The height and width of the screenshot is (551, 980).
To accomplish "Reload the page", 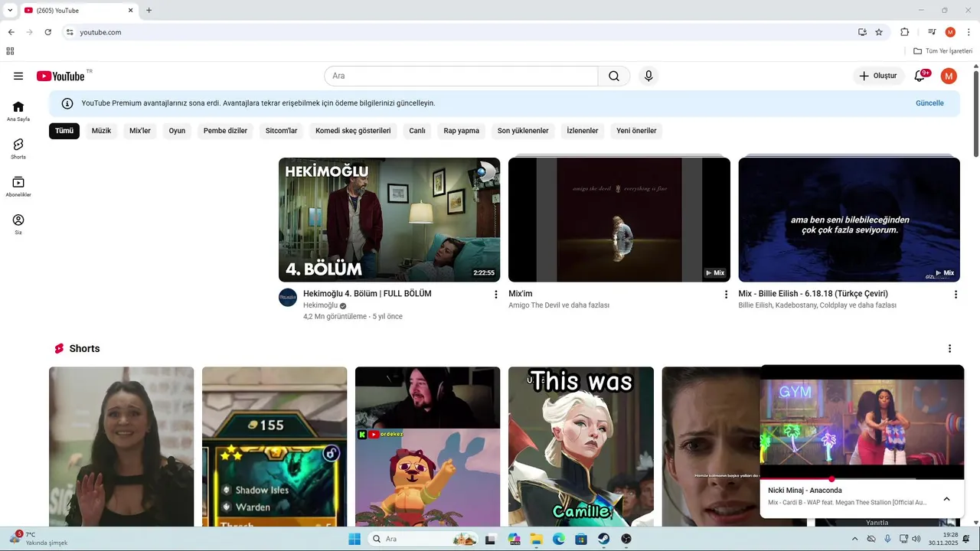I will (x=47, y=32).
